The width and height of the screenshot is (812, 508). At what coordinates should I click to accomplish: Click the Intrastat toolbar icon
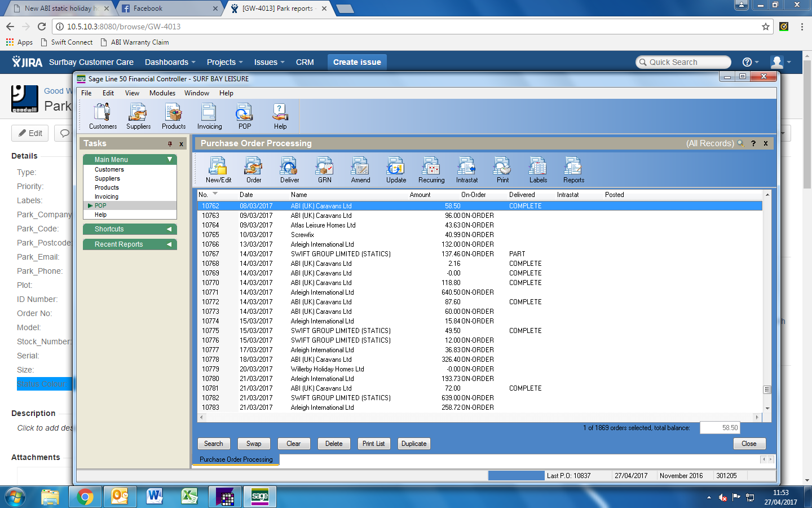(466, 169)
